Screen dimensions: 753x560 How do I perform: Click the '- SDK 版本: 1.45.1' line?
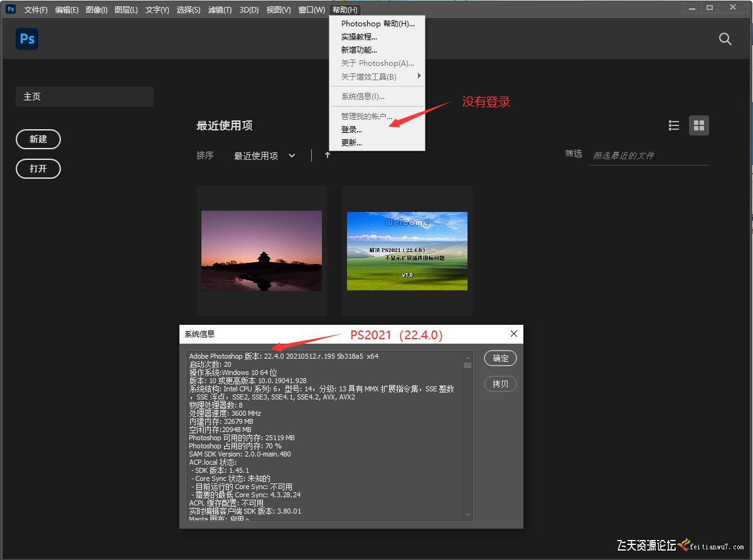pyautogui.click(x=220, y=470)
